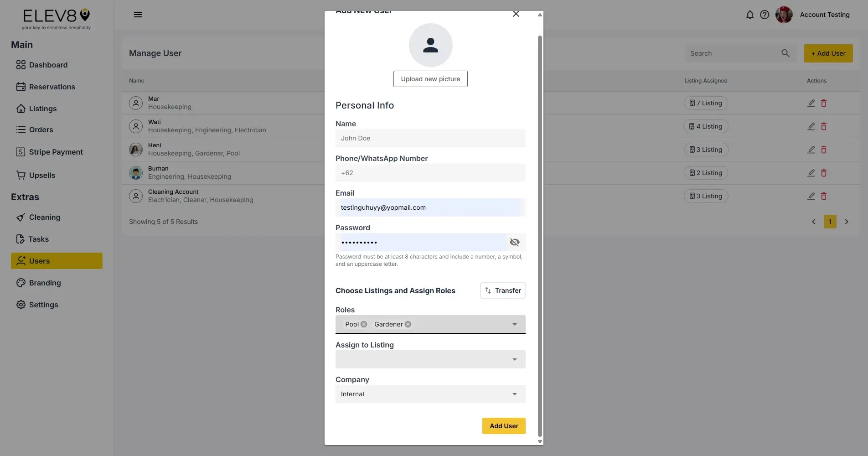Open Branding from the sidebar
The image size is (868, 456).
pyautogui.click(x=45, y=283)
